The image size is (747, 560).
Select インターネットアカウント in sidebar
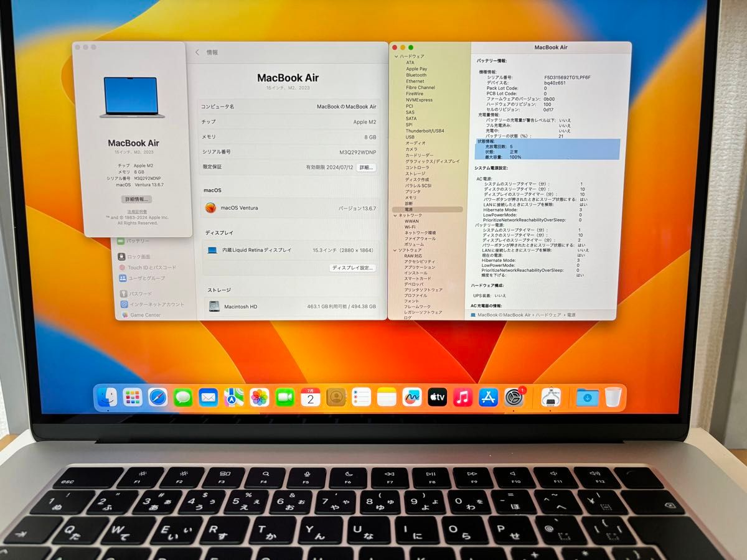click(152, 304)
